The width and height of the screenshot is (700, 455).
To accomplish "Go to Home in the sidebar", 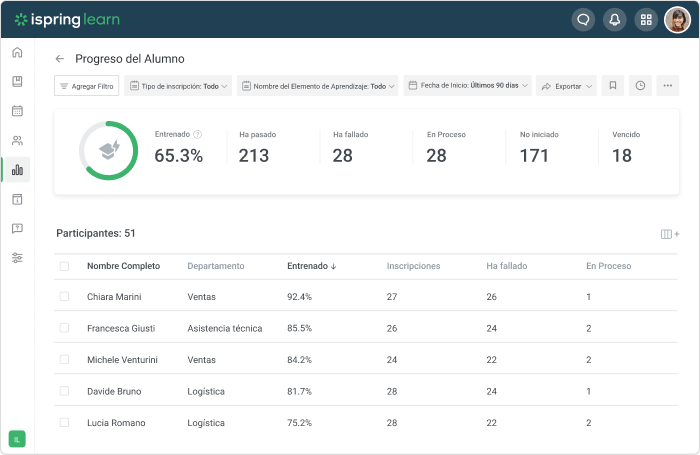I will point(17,52).
